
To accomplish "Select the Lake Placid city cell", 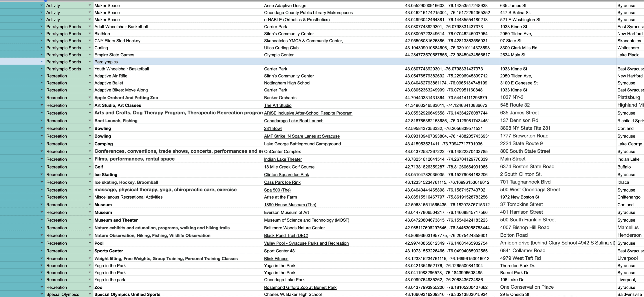I will click(x=629, y=55).
